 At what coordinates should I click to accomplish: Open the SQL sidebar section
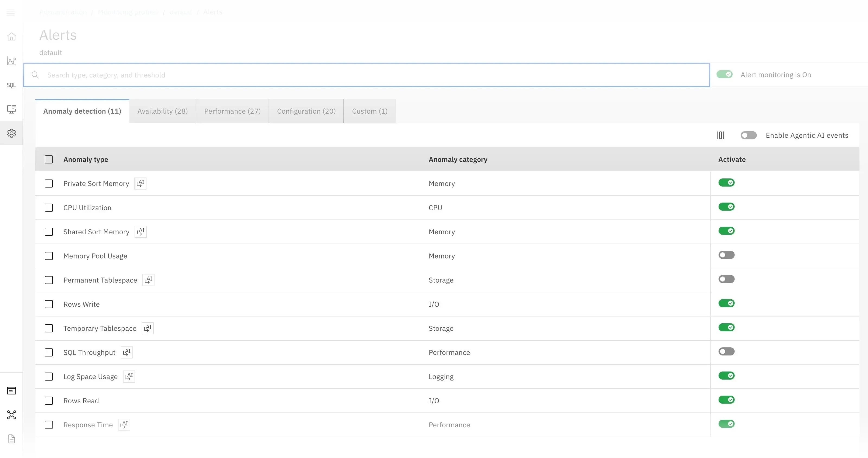click(x=11, y=85)
